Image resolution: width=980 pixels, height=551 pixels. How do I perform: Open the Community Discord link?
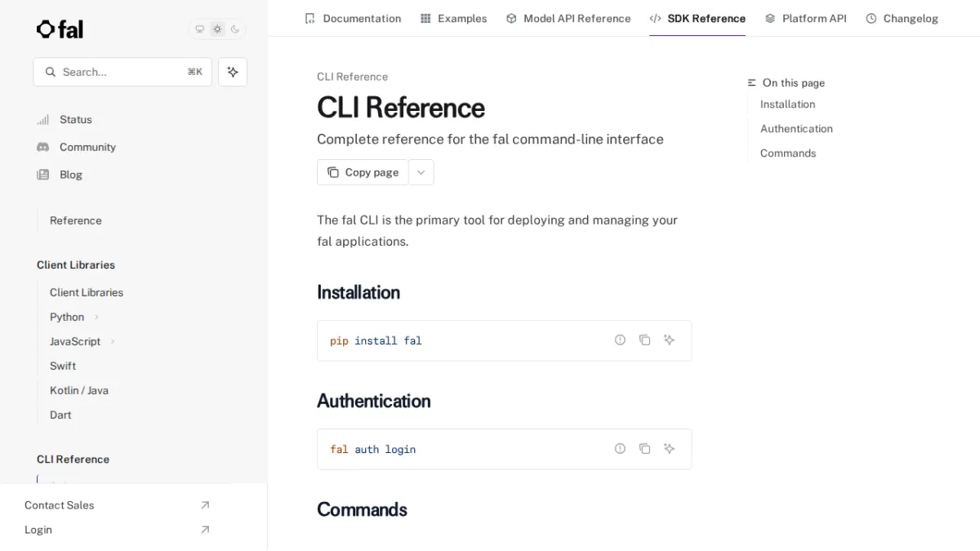87,147
